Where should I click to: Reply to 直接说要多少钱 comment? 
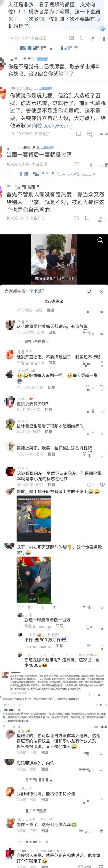pyautogui.click(x=48, y=410)
